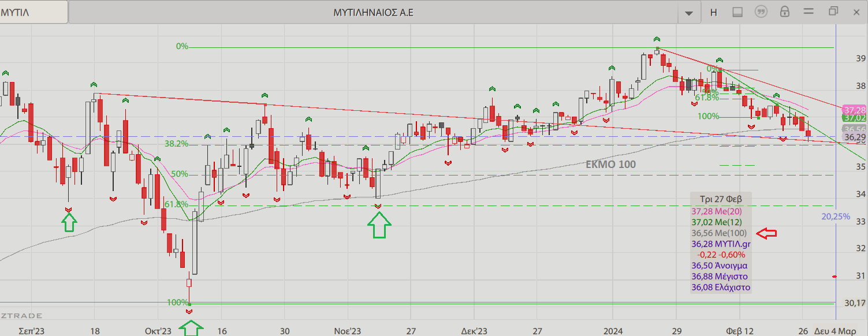Viewport: 868px width, 336px height.
Task: Toggle the padlock lock icon
Action: point(784,12)
